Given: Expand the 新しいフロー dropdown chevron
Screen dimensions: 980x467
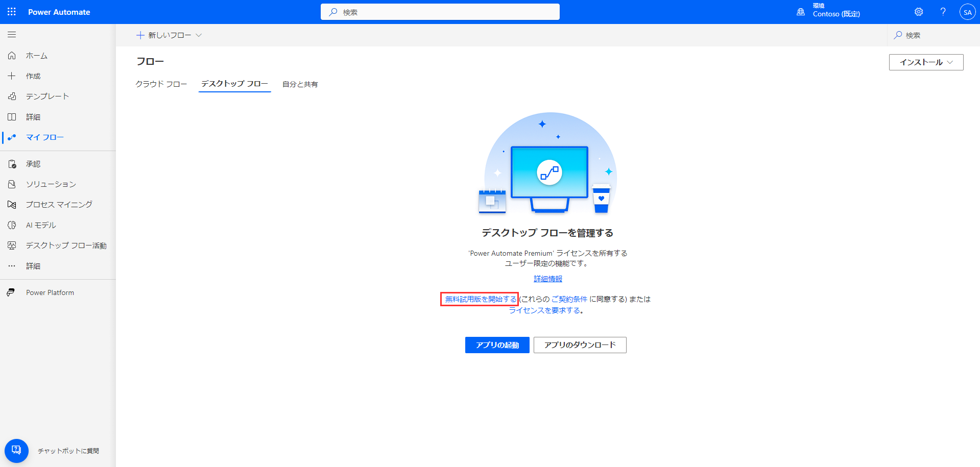Looking at the screenshot, I should 199,35.
